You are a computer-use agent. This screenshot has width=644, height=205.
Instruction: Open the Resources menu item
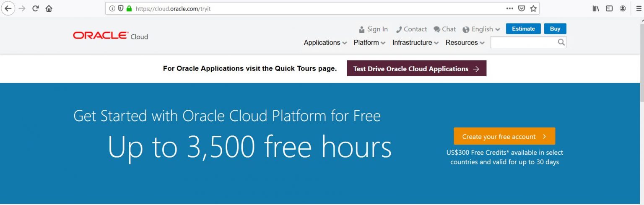(465, 42)
